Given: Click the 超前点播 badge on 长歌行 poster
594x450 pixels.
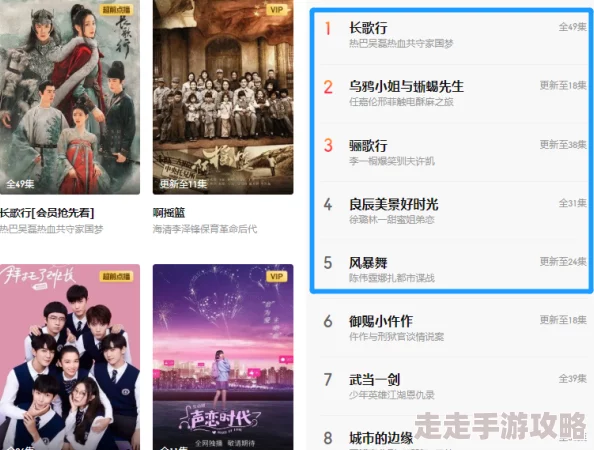Looking at the screenshot, I should (x=117, y=9).
